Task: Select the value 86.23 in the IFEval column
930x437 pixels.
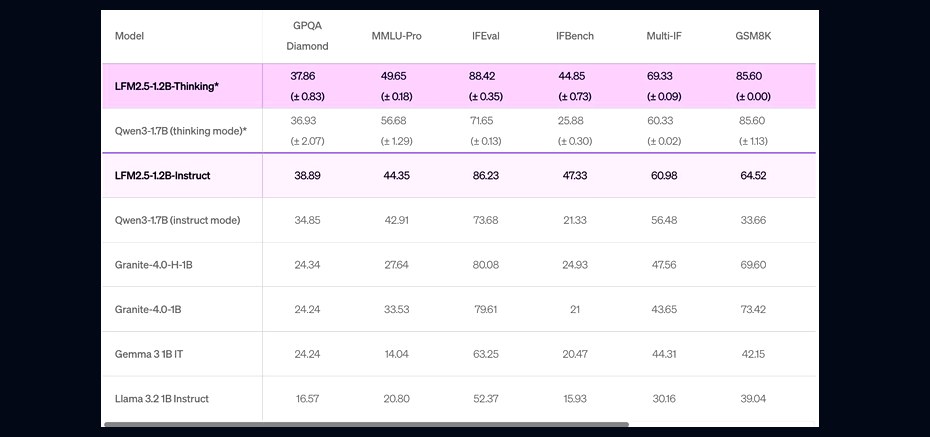Action: [486, 176]
